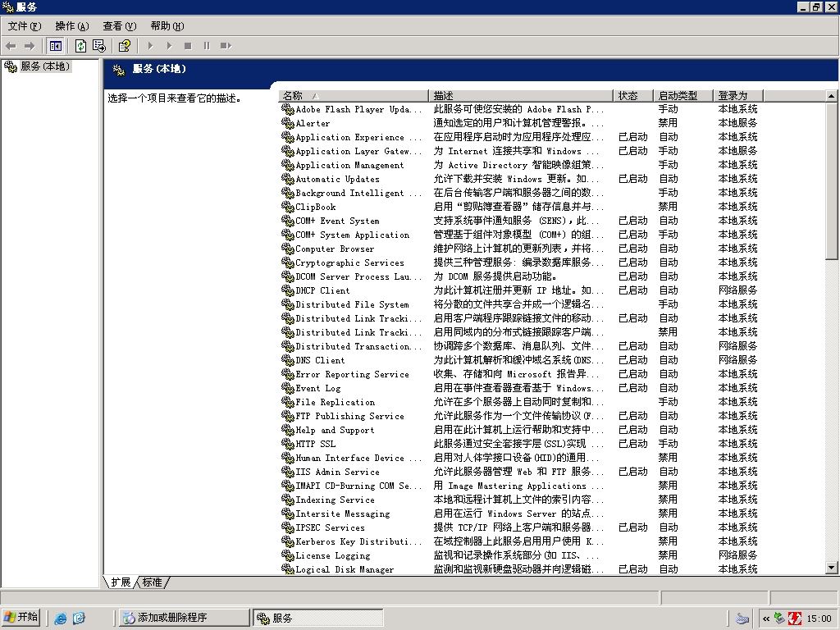Click the Refresh toolbar icon

80,46
